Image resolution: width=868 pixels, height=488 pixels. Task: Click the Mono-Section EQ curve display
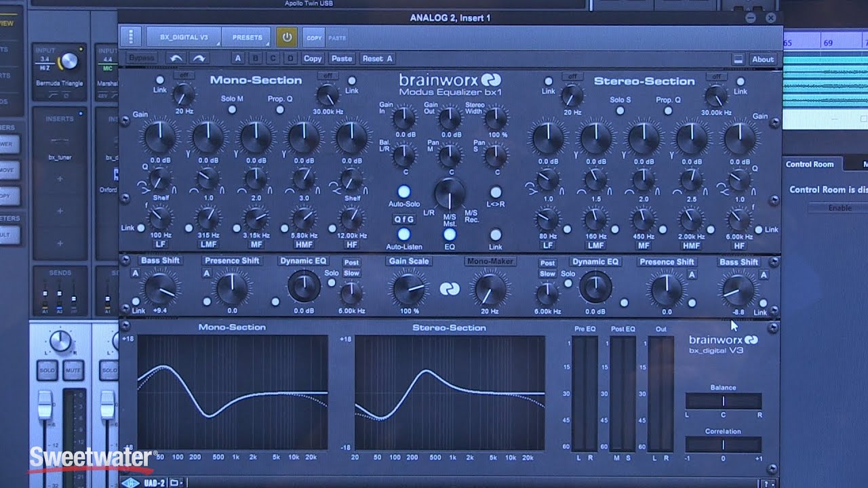point(233,392)
